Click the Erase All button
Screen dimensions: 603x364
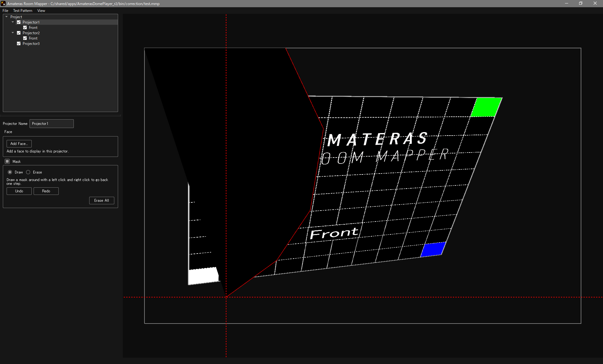point(102,201)
